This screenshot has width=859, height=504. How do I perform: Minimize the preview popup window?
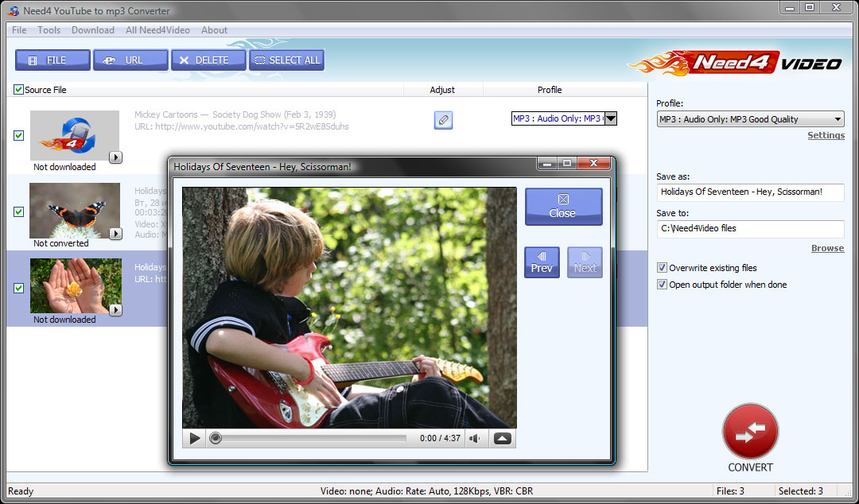[547, 163]
